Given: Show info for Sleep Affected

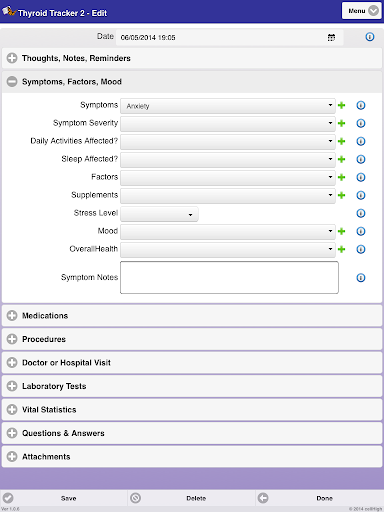Looking at the screenshot, I should [361, 159].
